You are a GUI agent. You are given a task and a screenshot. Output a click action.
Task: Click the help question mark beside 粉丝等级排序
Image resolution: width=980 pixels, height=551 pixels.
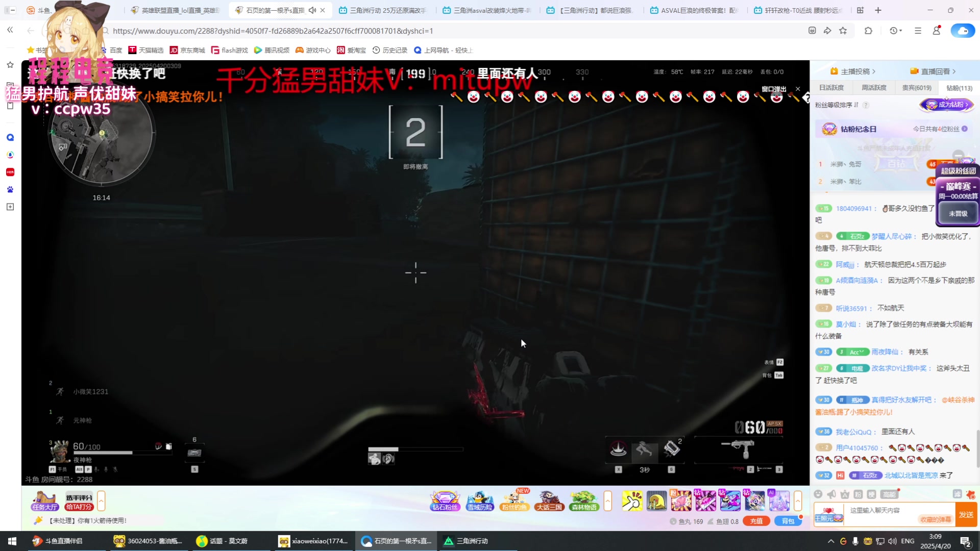point(866,105)
